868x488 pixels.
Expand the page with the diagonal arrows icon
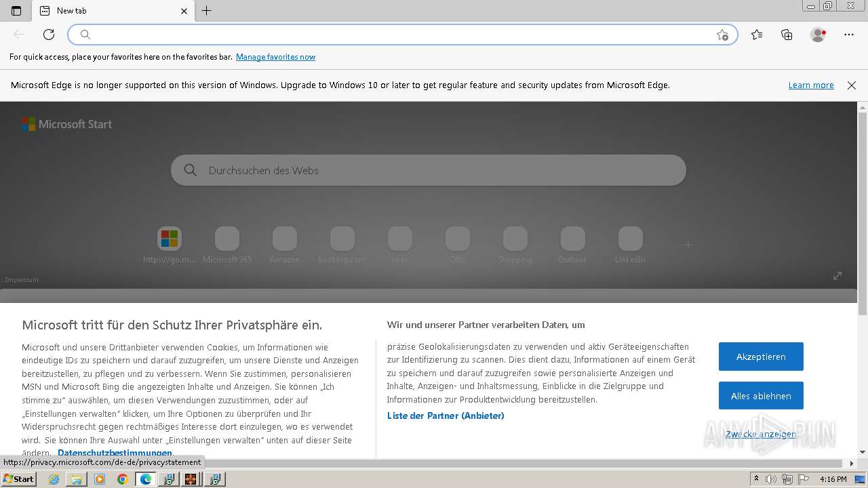click(837, 276)
